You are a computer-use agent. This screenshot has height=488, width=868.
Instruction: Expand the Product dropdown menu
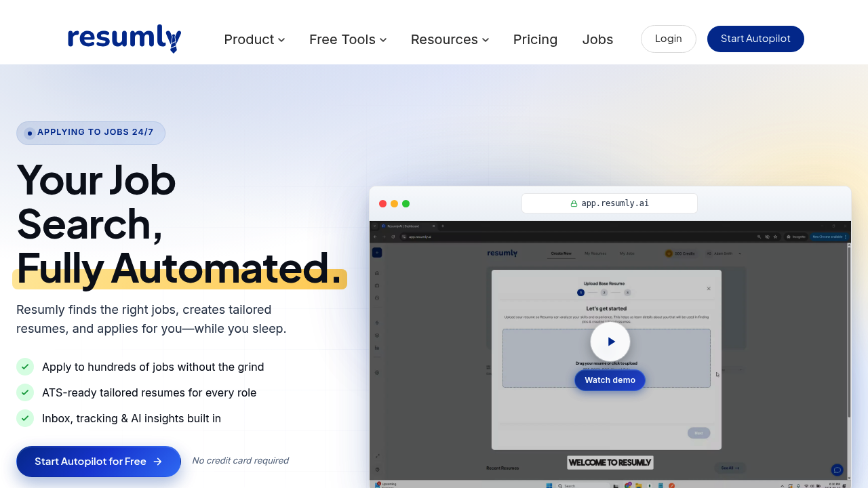pos(254,39)
